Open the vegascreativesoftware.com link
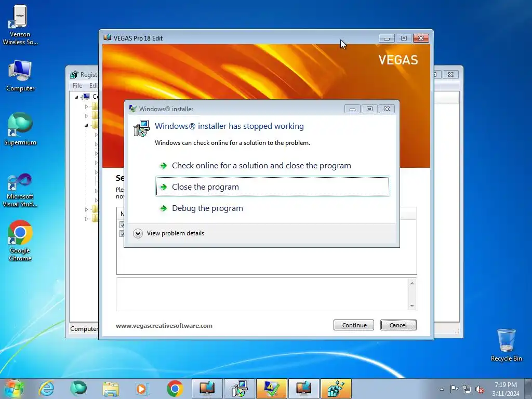The width and height of the screenshot is (532, 399). pos(164,326)
